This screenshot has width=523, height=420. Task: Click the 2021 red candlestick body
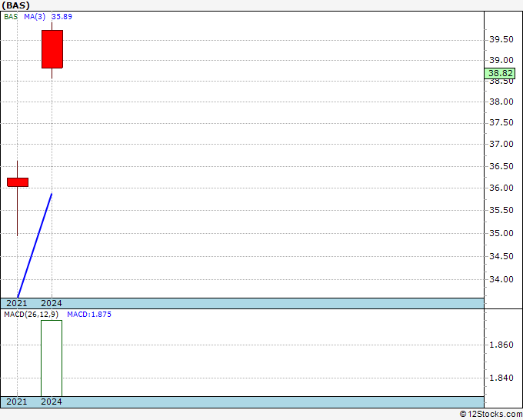[18, 182]
